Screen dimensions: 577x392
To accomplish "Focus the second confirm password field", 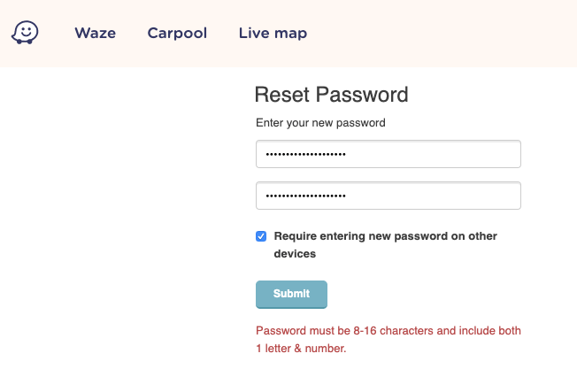I will [388, 196].
